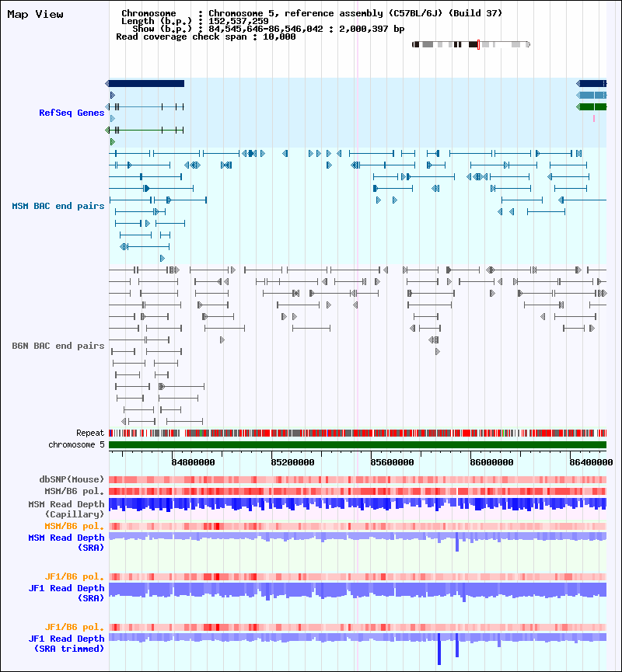The width and height of the screenshot is (622, 672).
Task: Click the orange MSM/B6 pol. label
Action: [74, 526]
